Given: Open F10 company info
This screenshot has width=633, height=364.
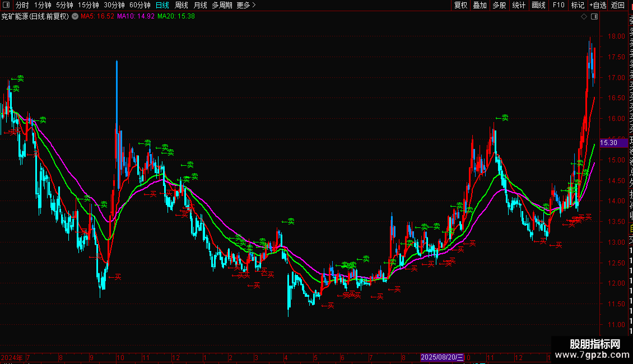Looking at the screenshot, I should pyautogui.click(x=558, y=5).
